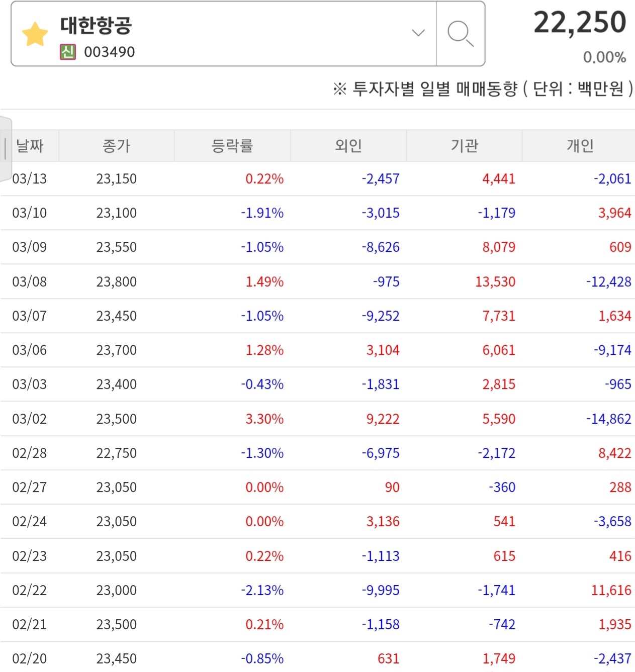Viewport: 635px width, 672px height.
Task: Select the 02/24 date row
Action: [317, 522]
